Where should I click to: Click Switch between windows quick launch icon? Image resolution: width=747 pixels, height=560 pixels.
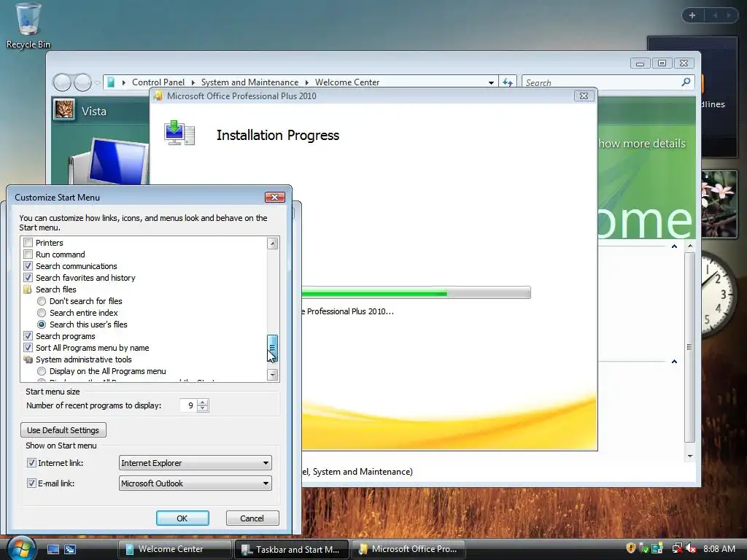tap(70, 549)
